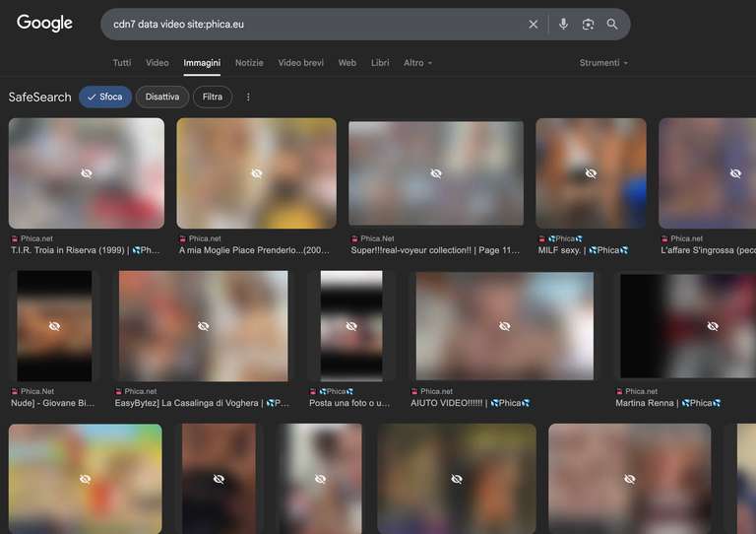Viewport: 756px width, 534px height.
Task: Open the three-dot SafeSearch options menu
Action: [x=248, y=97]
